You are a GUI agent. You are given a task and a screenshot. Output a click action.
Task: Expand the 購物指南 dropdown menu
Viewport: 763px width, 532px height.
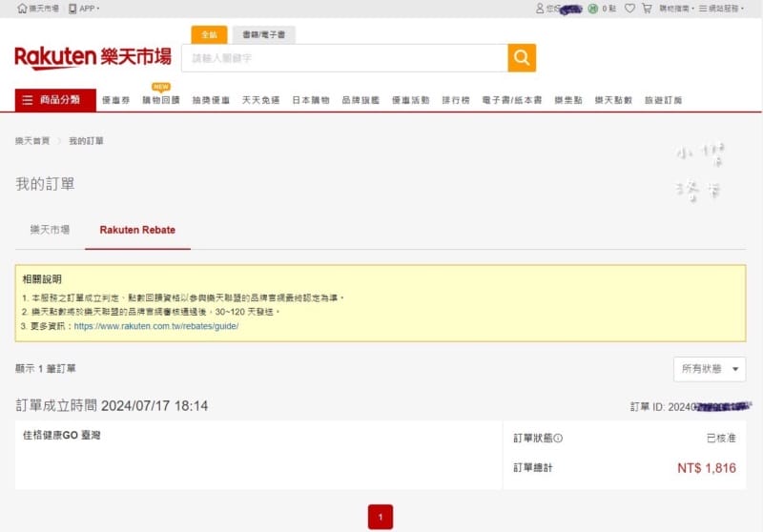[x=676, y=9]
